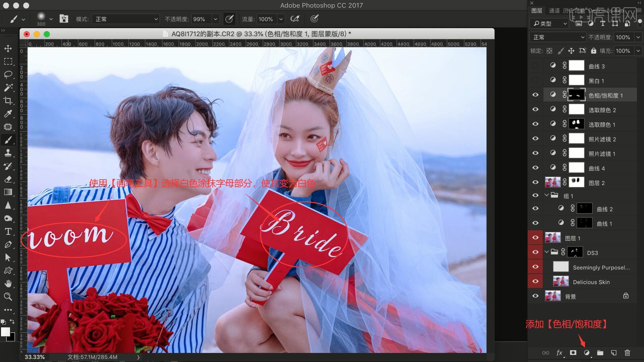Collapse the 组 1 layer group
Viewport: 644px width, 362px height.
coord(547,195)
